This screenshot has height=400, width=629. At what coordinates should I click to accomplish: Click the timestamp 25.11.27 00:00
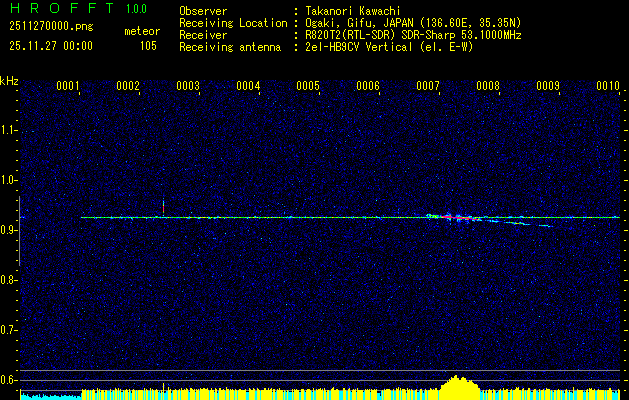(x=51, y=46)
